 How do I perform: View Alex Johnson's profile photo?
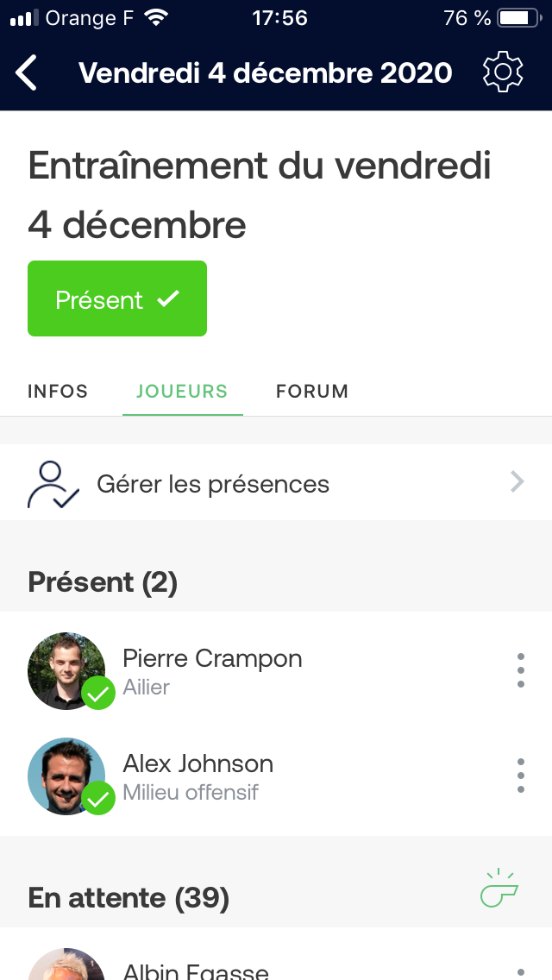coord(62,772)
